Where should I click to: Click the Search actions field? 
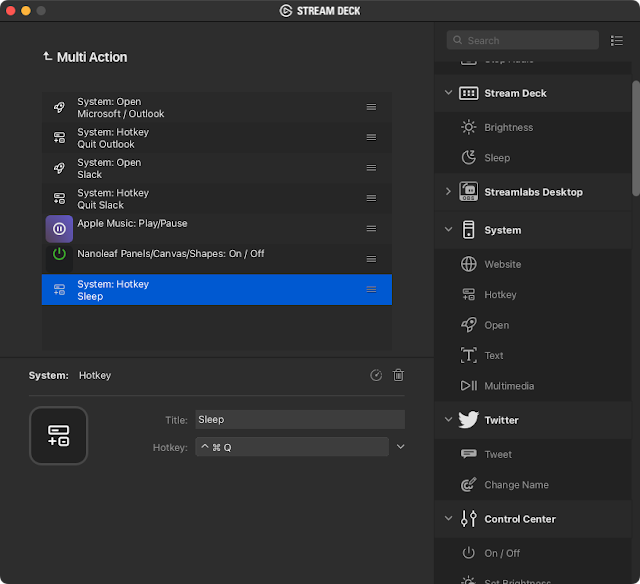pos(522,41)
